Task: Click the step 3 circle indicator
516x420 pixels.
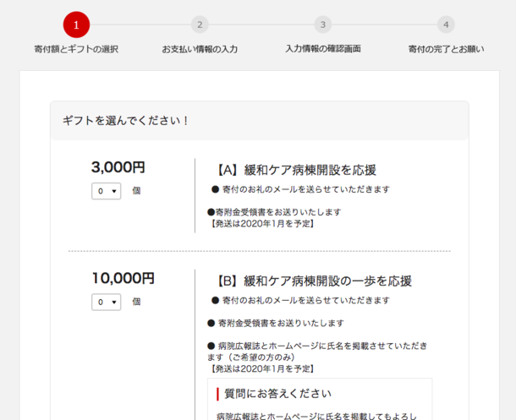Action: click(x=322, y=25)
